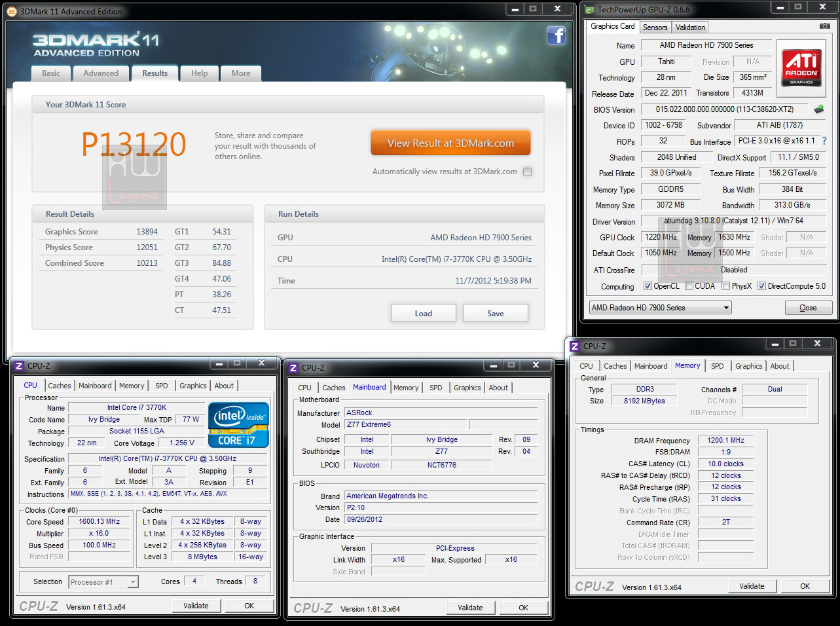
Task: Open the More tab in 3DMark
Action: point(241,73)
